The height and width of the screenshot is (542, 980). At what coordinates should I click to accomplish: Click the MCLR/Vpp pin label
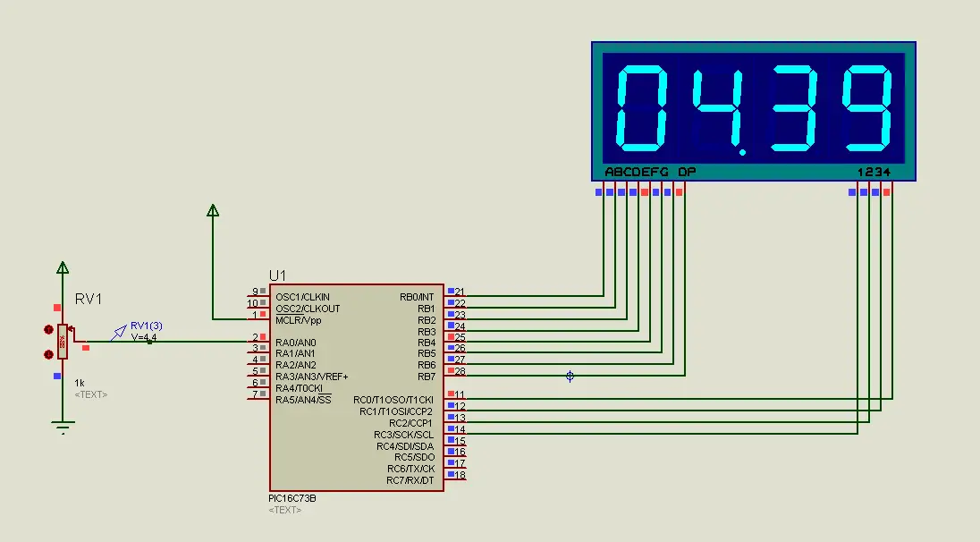tap(299, 320)
